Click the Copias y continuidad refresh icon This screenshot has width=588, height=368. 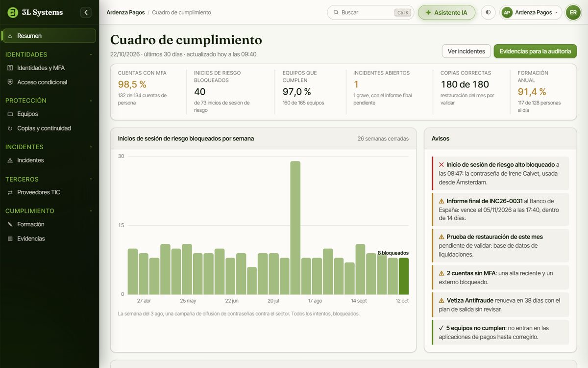(x=10, y=128)
